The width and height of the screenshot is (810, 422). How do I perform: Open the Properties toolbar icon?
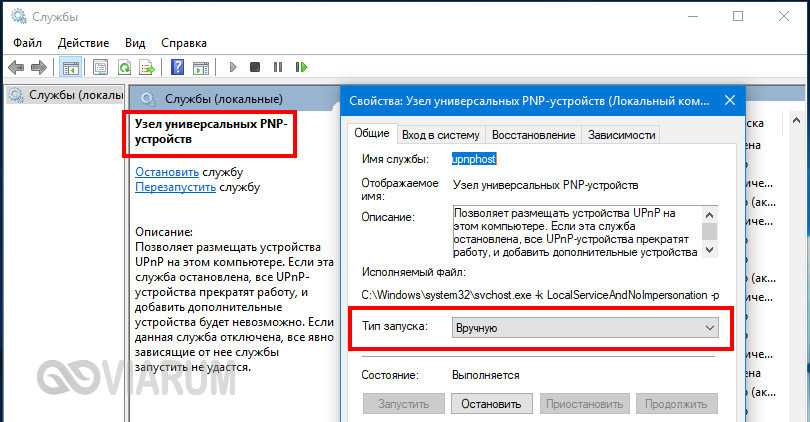[100, 67]
